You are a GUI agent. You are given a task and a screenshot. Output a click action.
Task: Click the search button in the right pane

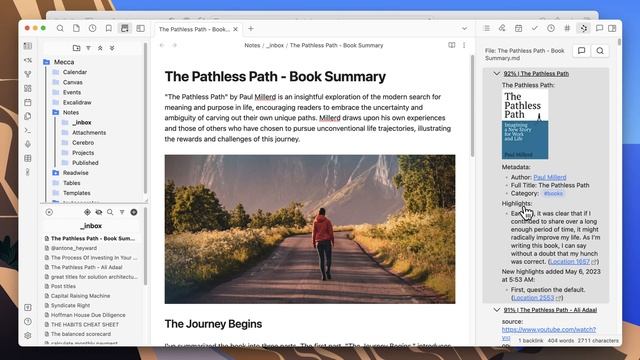click(600, 51)
